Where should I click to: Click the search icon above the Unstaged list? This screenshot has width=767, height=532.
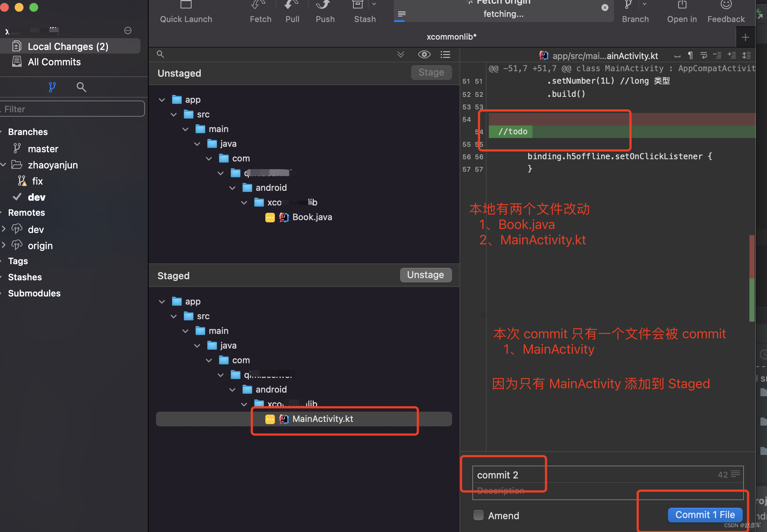tap(160, 54)
